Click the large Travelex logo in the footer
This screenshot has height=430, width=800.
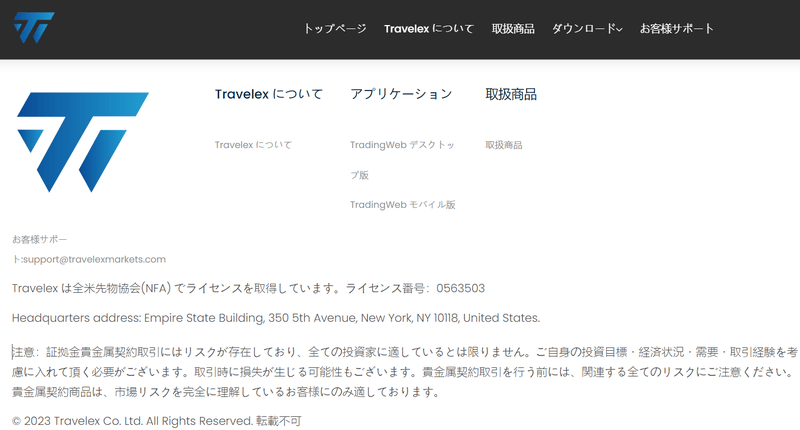pyautogui.click(x=83, y=142)
